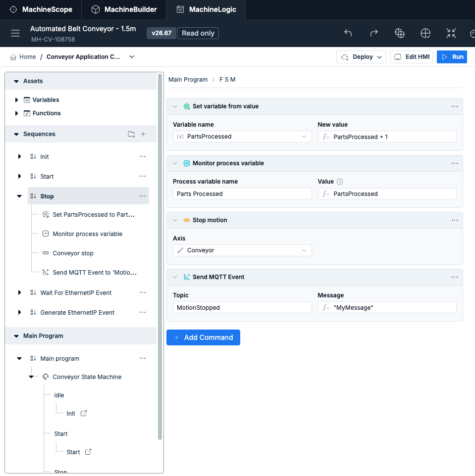This screenshot has height=476, width=475.
Task: Open Init sequence via external link icon
Action: 84,413
